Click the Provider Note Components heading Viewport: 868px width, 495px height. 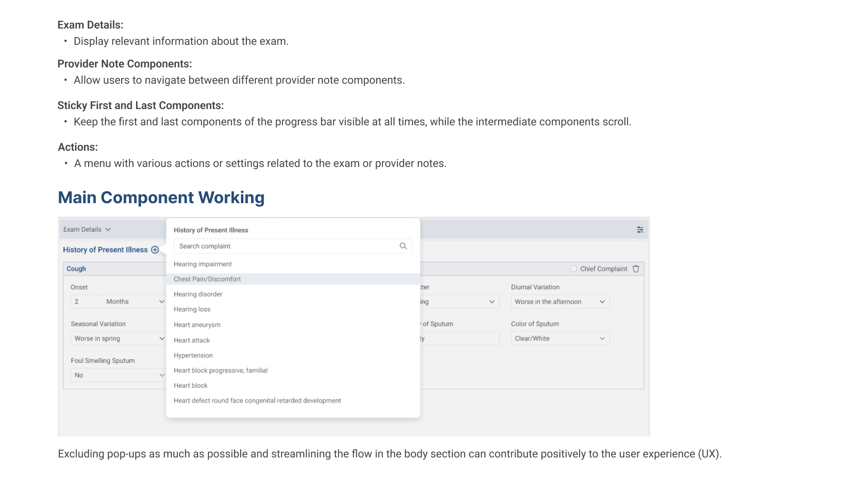125,64
